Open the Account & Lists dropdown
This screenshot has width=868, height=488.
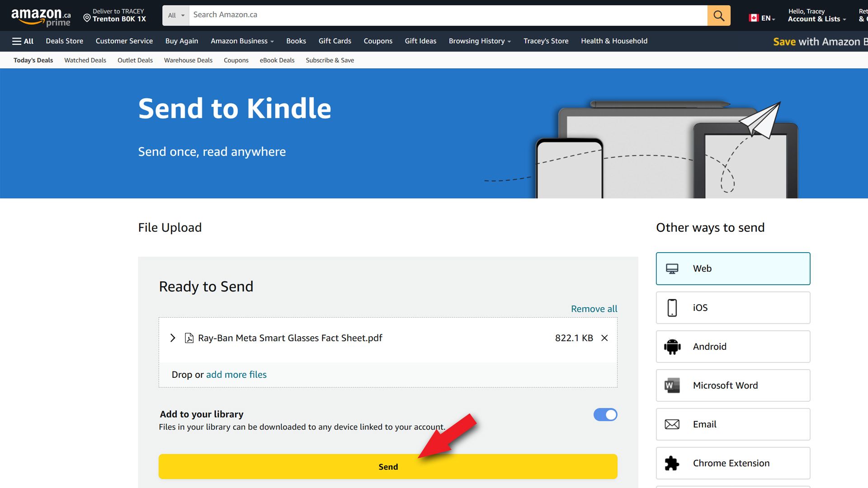816,15
